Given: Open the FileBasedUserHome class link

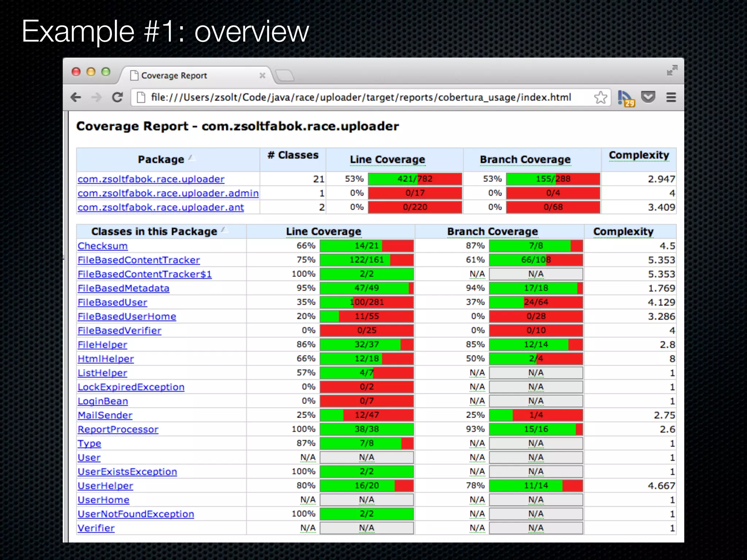Looking at the screenshot, I should click(127, 316).
